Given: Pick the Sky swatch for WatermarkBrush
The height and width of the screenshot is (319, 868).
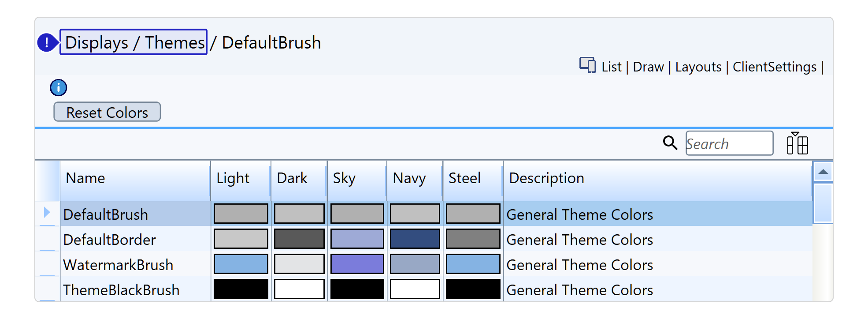Looking at the screenshot, I should point(357,264).
